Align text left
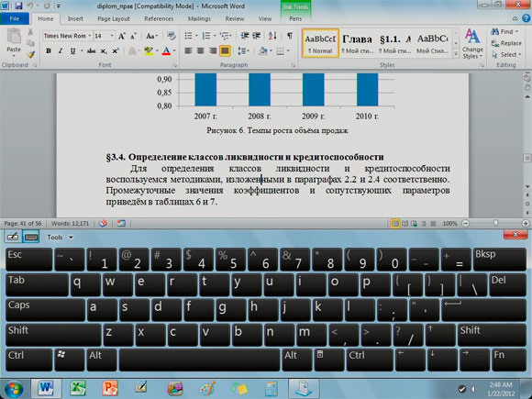The width and height of the screenshot is (532, 399). [x=188, y=50]
